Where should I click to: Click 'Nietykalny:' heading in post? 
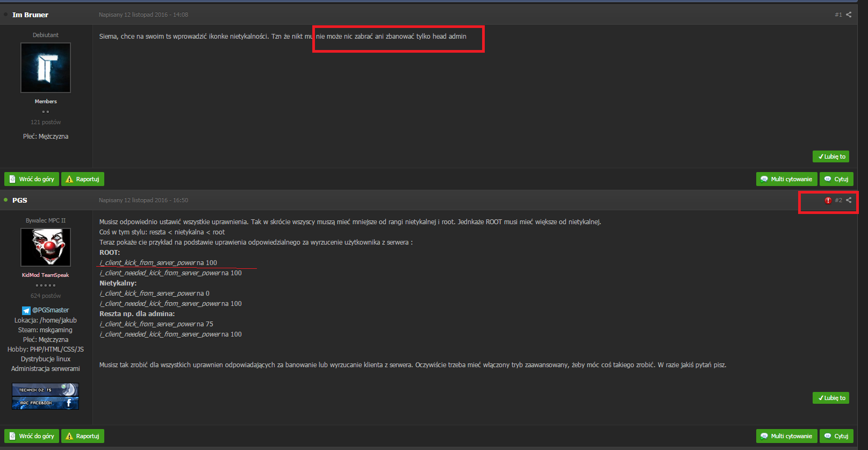click(118, 283)
